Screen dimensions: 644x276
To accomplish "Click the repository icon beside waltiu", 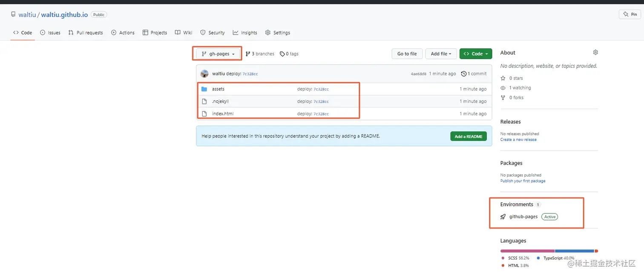I will coord(13,14).
